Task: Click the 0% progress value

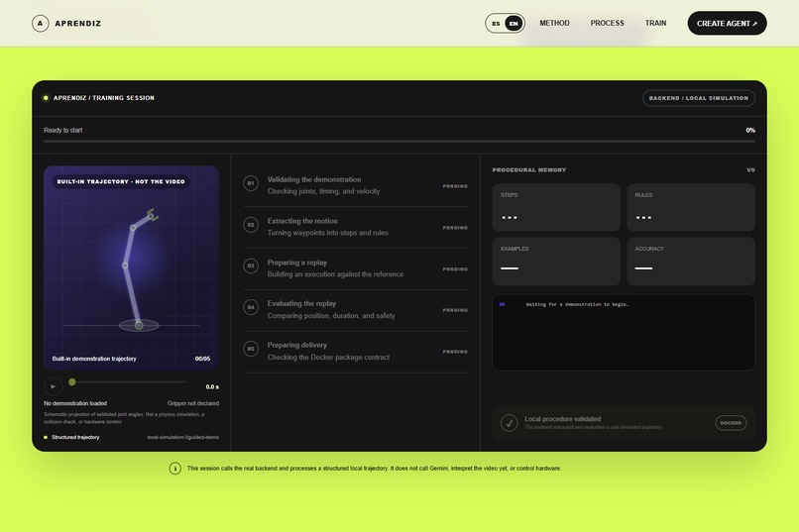Action: coord(750,131)
